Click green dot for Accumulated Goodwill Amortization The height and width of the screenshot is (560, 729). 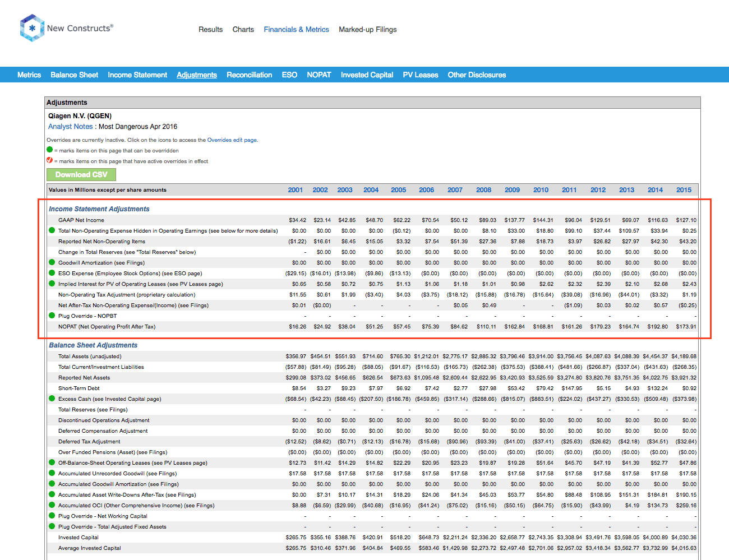pyautogui.click(x=52, y=484)
